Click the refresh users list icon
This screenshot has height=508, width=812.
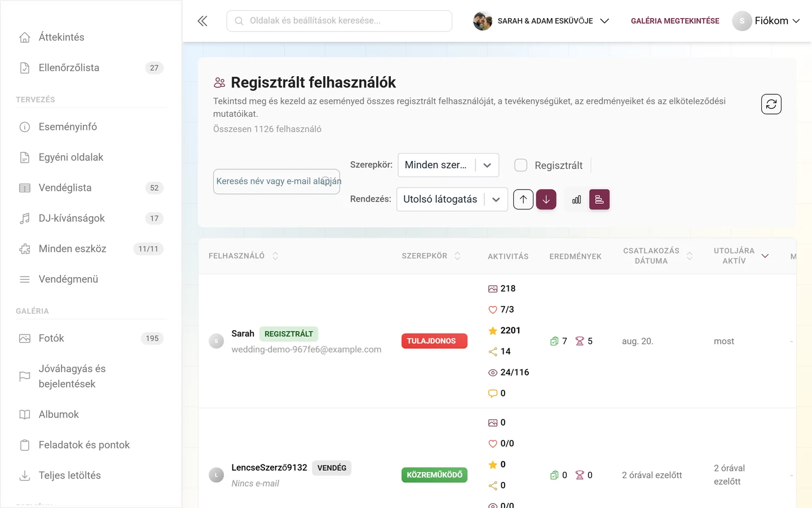[771, 104]
